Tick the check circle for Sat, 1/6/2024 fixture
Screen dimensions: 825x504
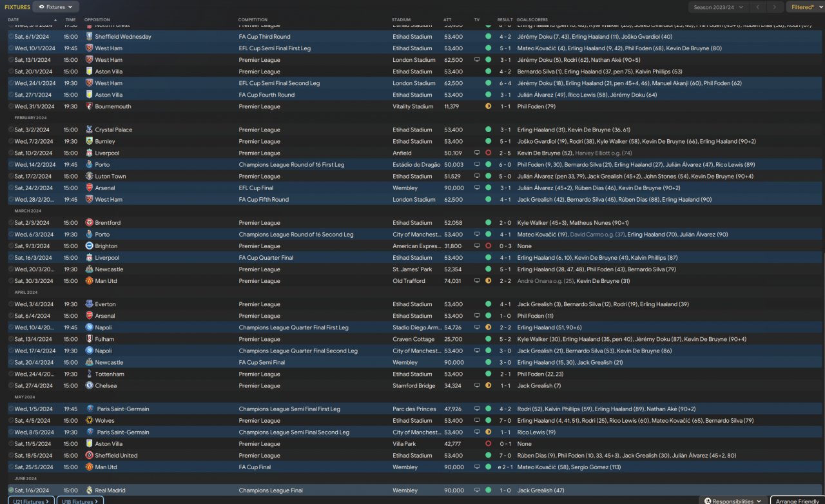pyautogui.click(x=11, y=490)
